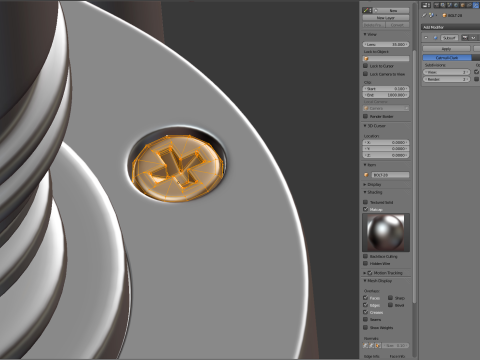This screenshot has height=360, width=480.
Task: Open the Matcap sphere preview thumbnail
Action: [x=386, y=233]
